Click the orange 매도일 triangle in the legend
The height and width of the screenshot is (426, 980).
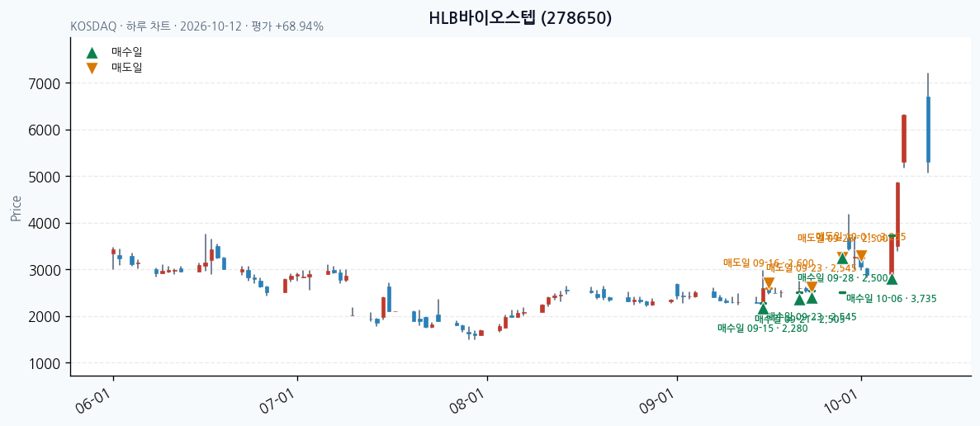[92, 68]
